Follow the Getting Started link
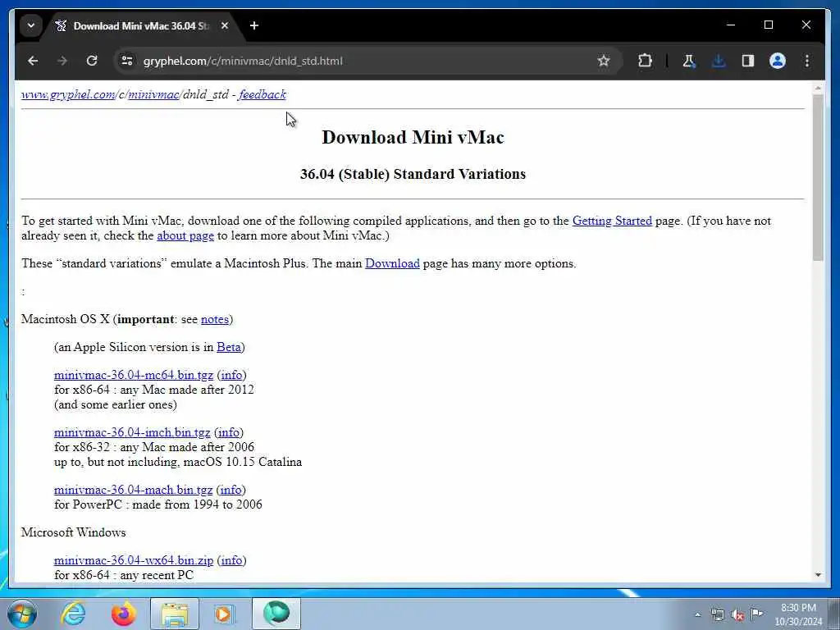The width and height of the screenshot is (840, 630). pos(612,221)
